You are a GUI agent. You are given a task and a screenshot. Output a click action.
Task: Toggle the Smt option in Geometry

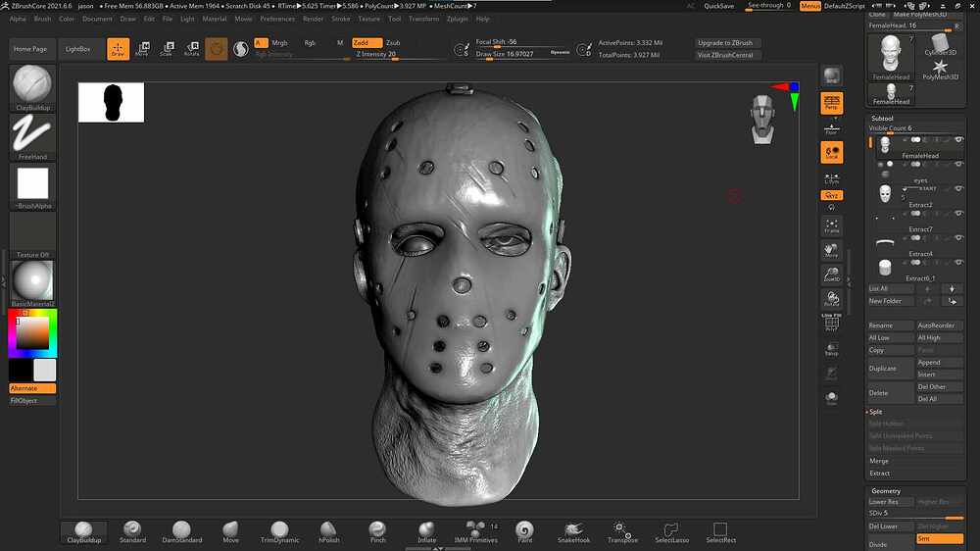pos(940,538)
